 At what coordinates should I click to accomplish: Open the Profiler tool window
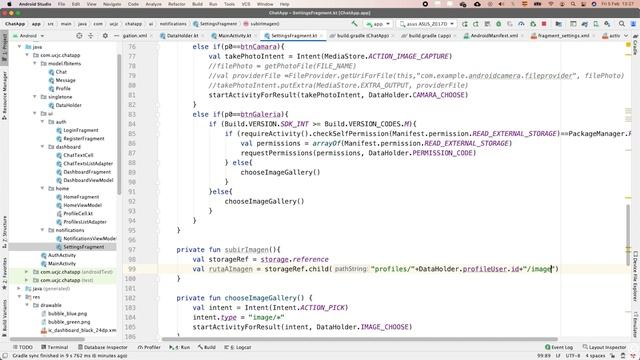pyautogui.click(x=149, y=347)
